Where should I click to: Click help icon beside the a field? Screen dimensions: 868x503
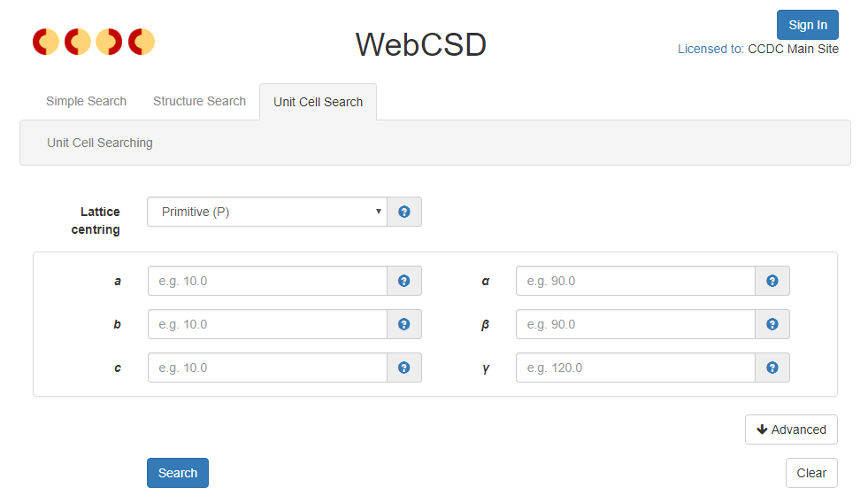coord(404,281)
